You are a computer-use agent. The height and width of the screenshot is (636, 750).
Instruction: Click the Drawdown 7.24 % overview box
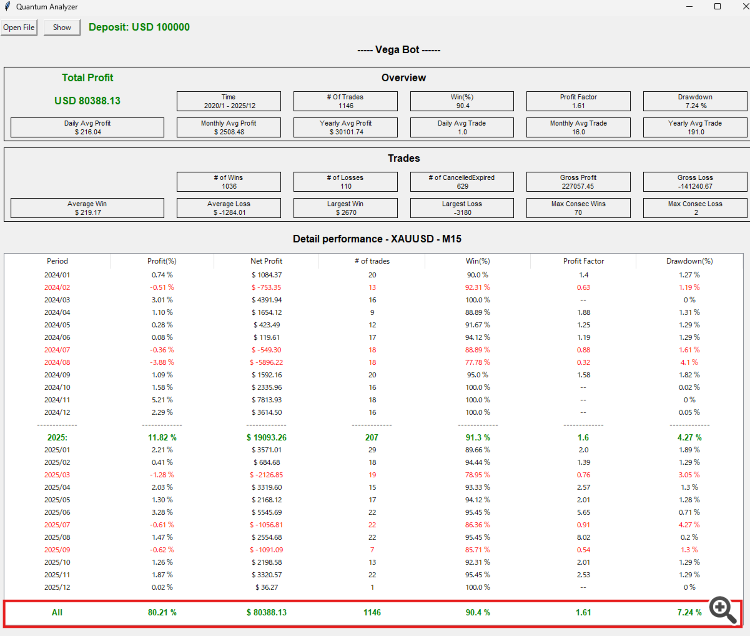[x=695, y=101]
